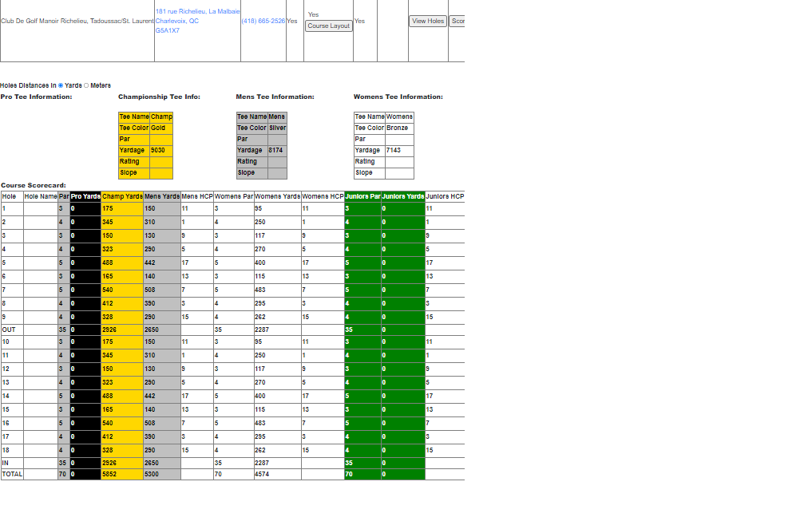Click the Charlevoix, QC link
Screen dimensions: 812x525
tap(177, 22)
